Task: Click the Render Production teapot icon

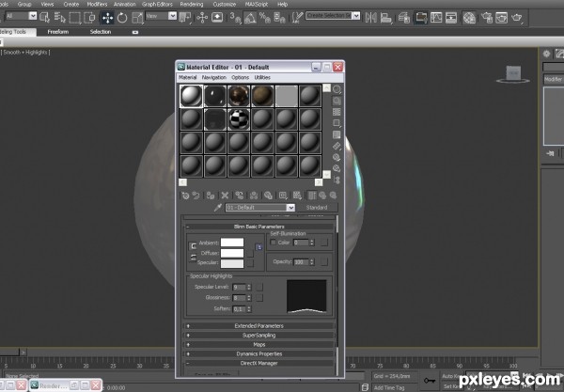Action: pyautogui.click(x=517, y=18)
